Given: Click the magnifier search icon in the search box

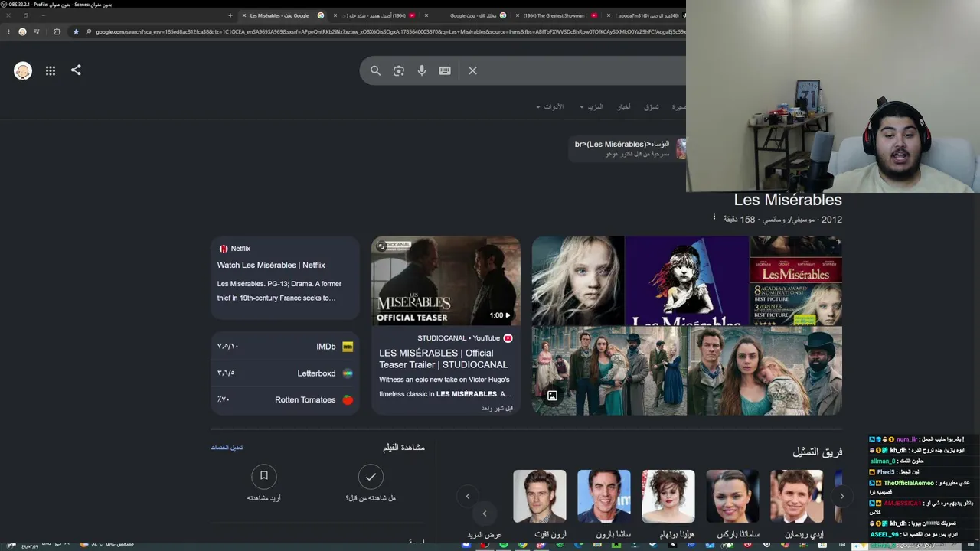Looking at the screenshot, I should pos(375,70).
